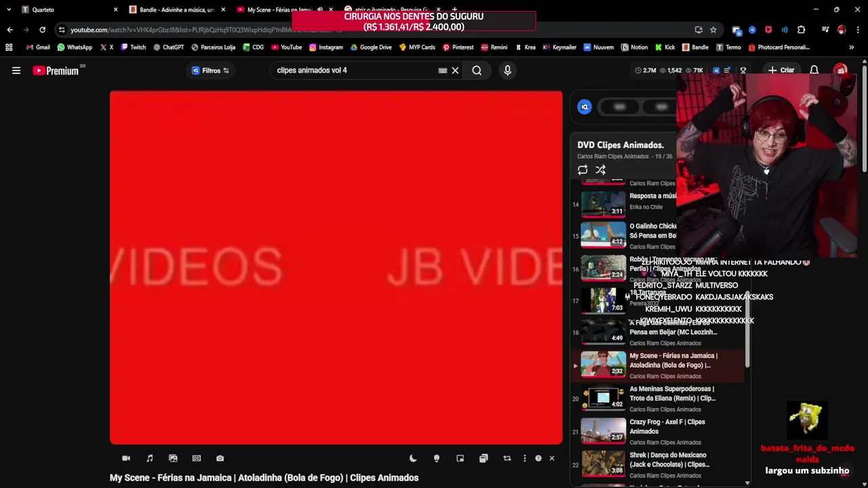The image size is (868, 488).
Task: Close the player toolbar with the X
Action: [552, 458]
